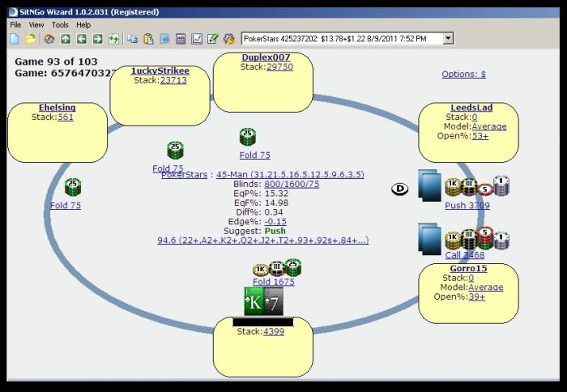Go to previous game with green left arrow
The height and width of the screenshot is (392, 567).
(x=81, y=39)
